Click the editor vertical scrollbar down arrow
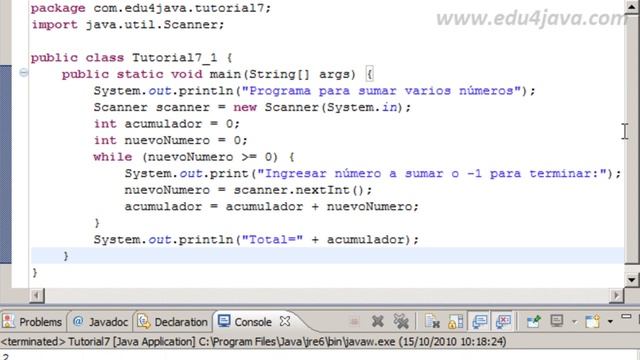This screenshot has width=640, height=360. [632, 280]
